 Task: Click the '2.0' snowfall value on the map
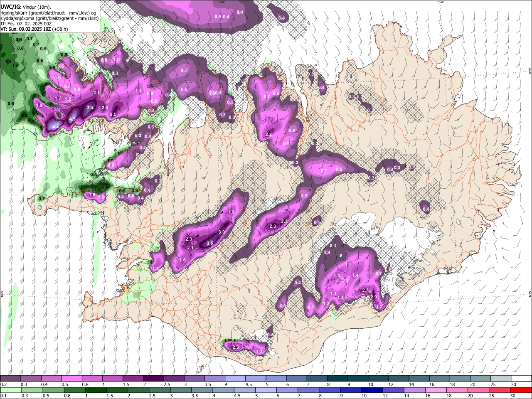pyautogui.click(x=105, y=108)
